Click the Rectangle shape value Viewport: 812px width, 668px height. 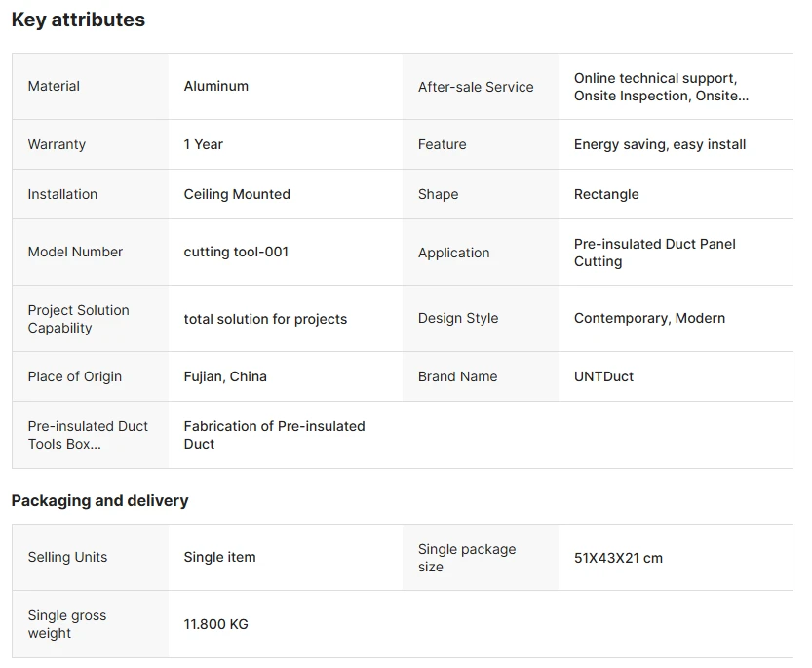pyautogui.click(x=606, y=194)
